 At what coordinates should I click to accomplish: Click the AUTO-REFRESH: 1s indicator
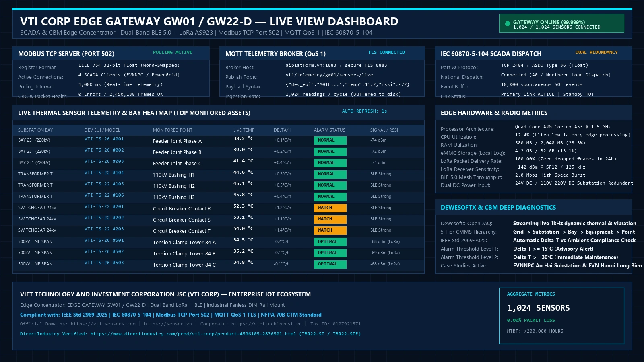[364, 111]
